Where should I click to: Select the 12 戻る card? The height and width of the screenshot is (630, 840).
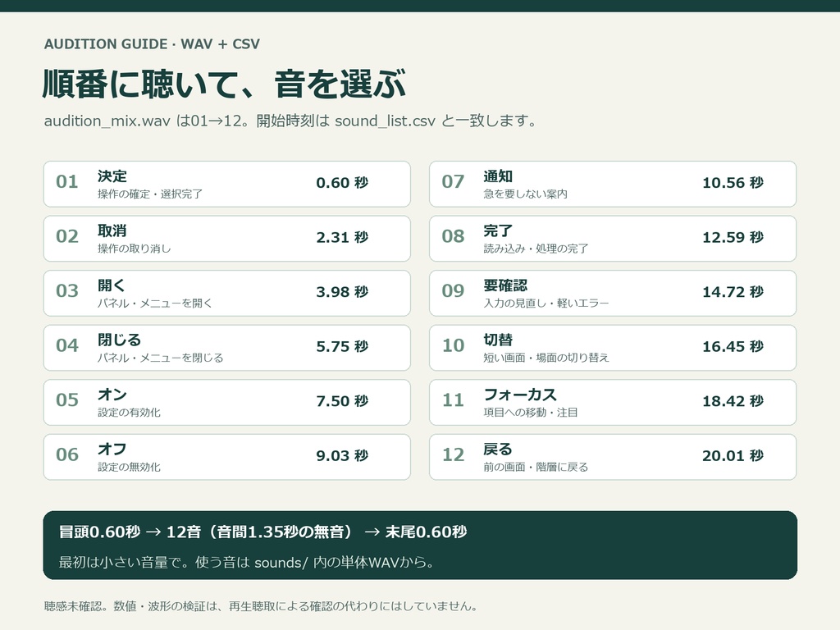[x=613, y=457]
